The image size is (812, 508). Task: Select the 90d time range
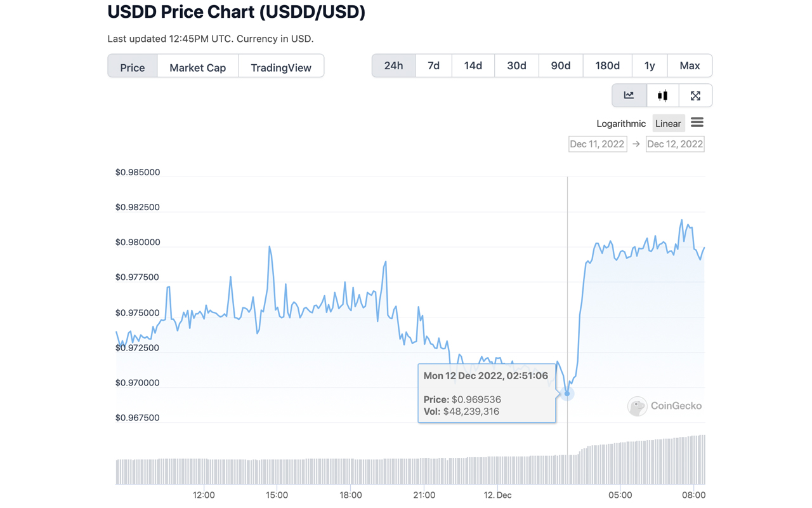coord(560,65)
